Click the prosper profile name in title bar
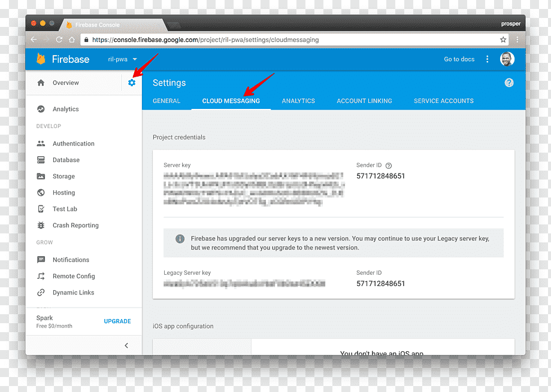Screen dimensions: 551x392 pyautogui.click(x=511, y=24)
